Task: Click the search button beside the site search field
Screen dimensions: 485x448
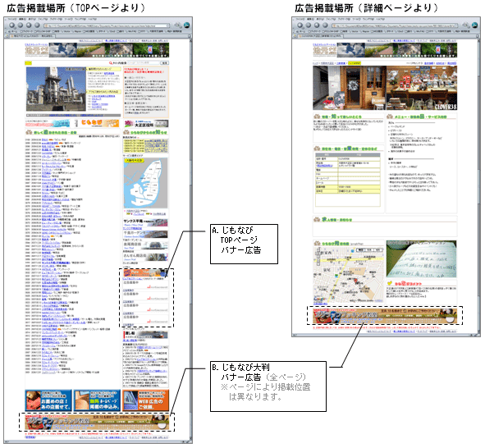Action: (x=164, y=62)
